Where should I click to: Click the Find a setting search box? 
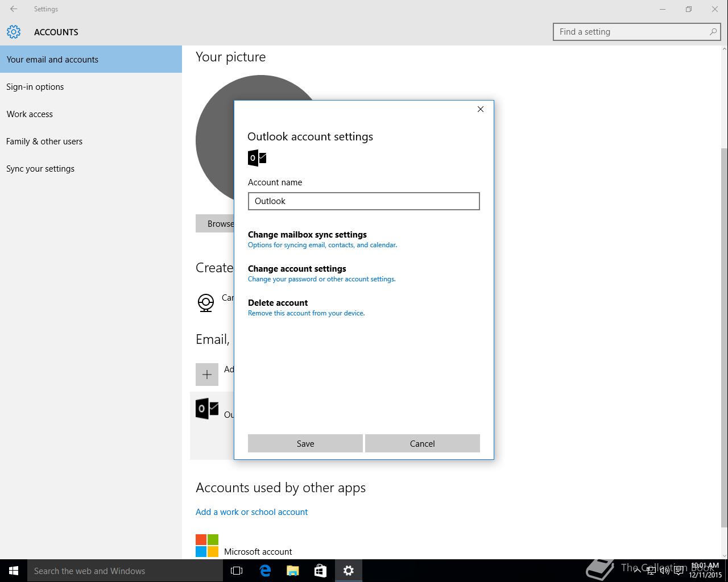click(638, 32)
